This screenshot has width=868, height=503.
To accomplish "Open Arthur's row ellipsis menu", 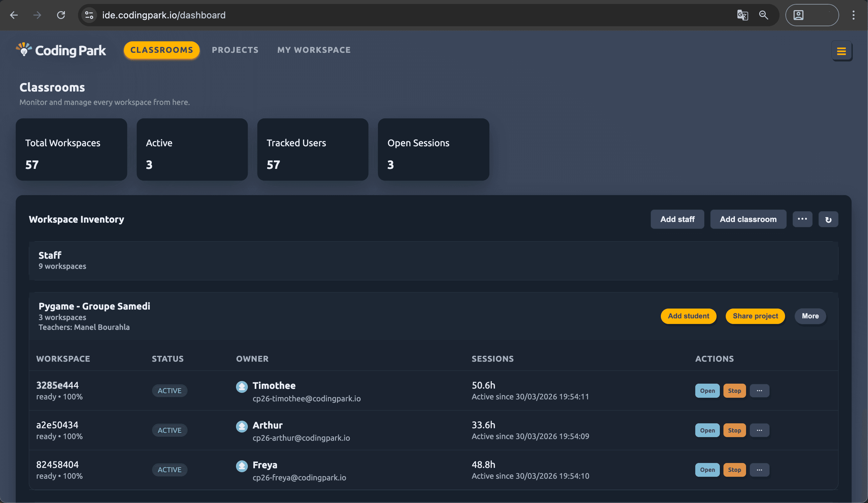I will pos(759,430).
